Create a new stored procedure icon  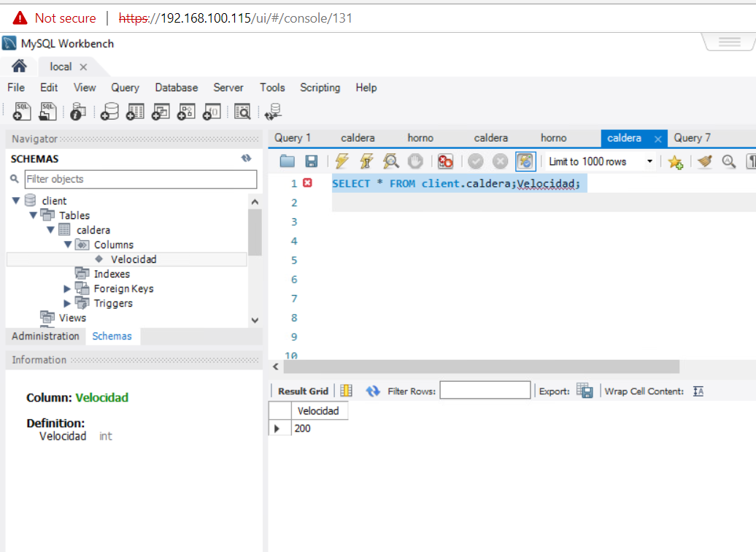(x=186, y=112)
